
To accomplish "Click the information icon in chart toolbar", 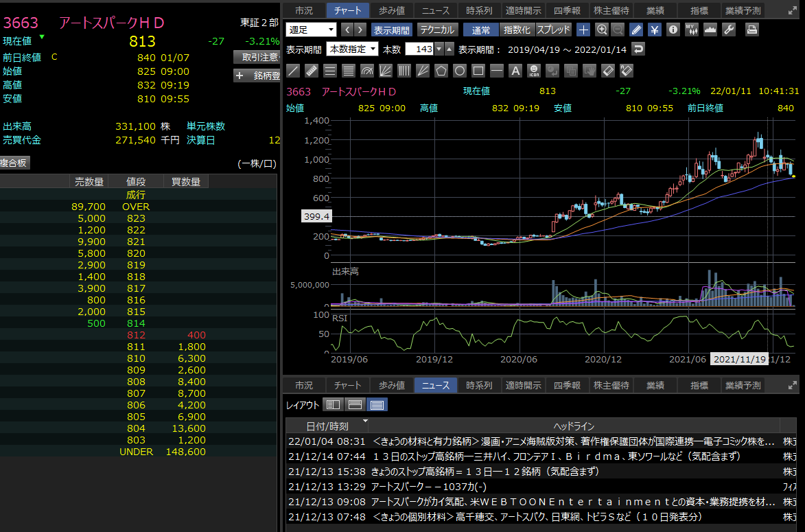I will [x=673, y=30].
